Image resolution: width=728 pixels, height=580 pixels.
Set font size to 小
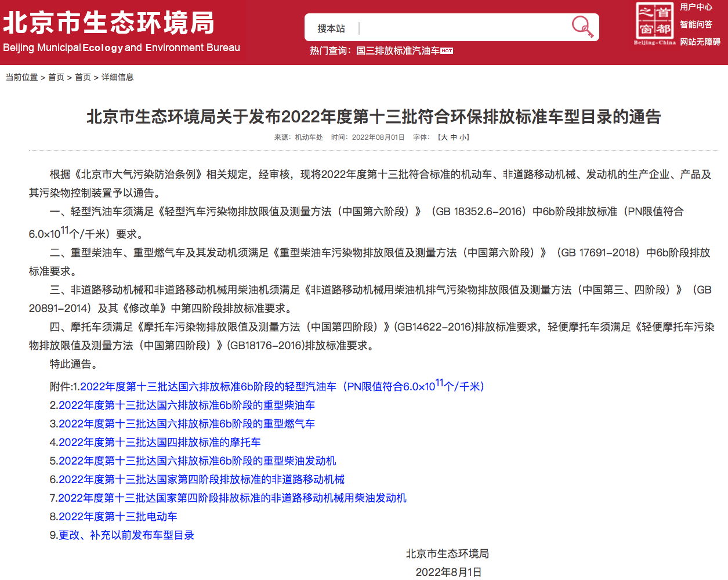(x=463, y=137)
